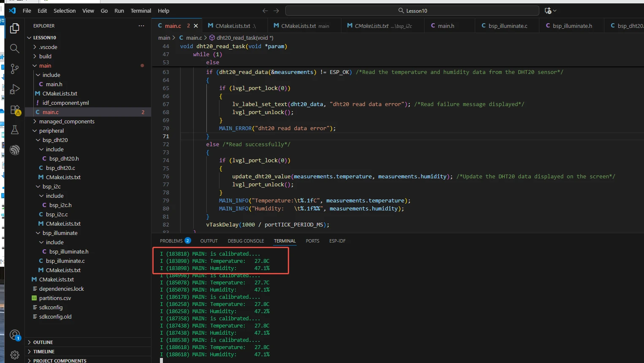This screenshot has height=363, width=644.
Task: Close the main.c editor tab
Action: click(196, 26)
